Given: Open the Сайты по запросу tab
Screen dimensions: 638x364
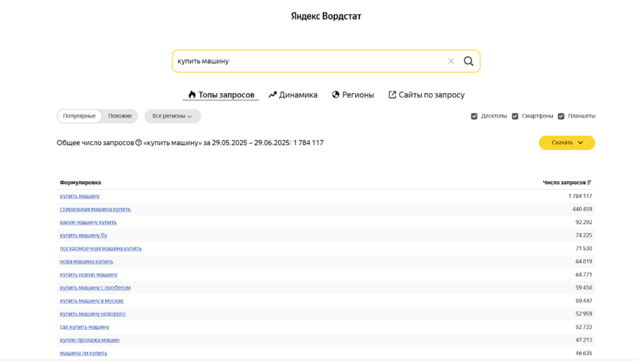Looking at the screenshot, I should 426,95.
